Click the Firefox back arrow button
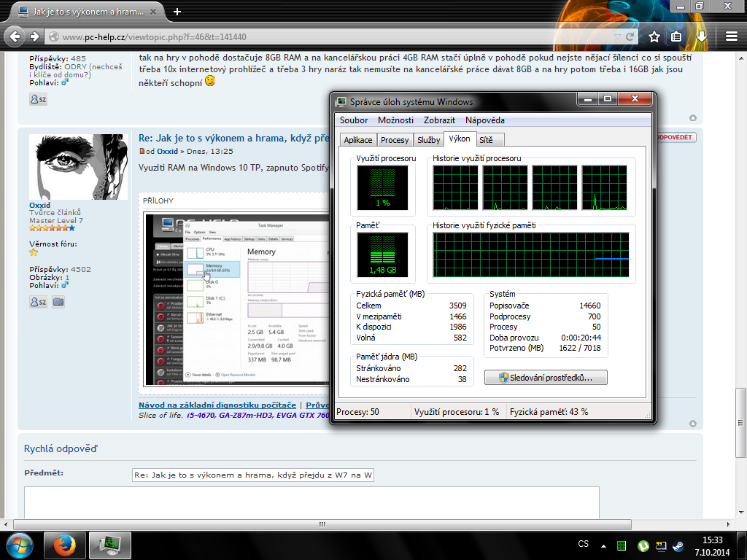This screenshot has width=747, height=560. click(x=15, y=36)
